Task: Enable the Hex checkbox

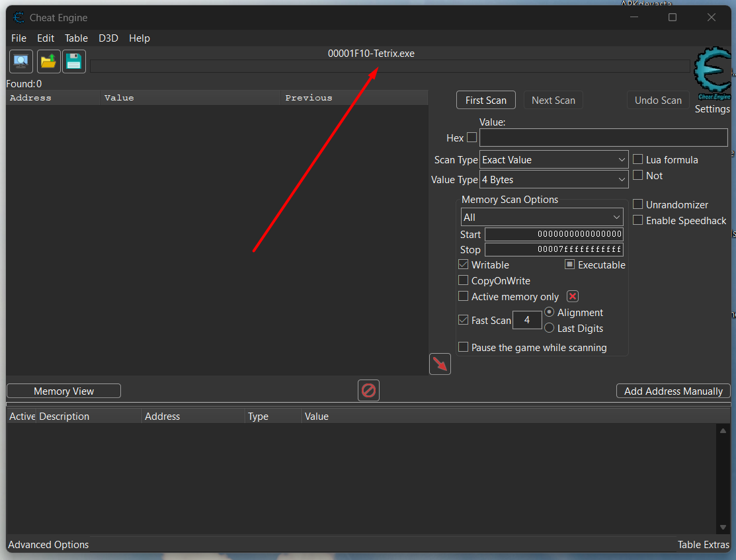Action: coord(471,138)
